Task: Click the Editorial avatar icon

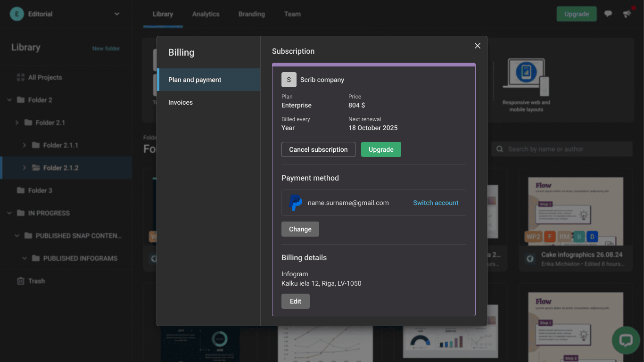Action: tap(17, 14)
